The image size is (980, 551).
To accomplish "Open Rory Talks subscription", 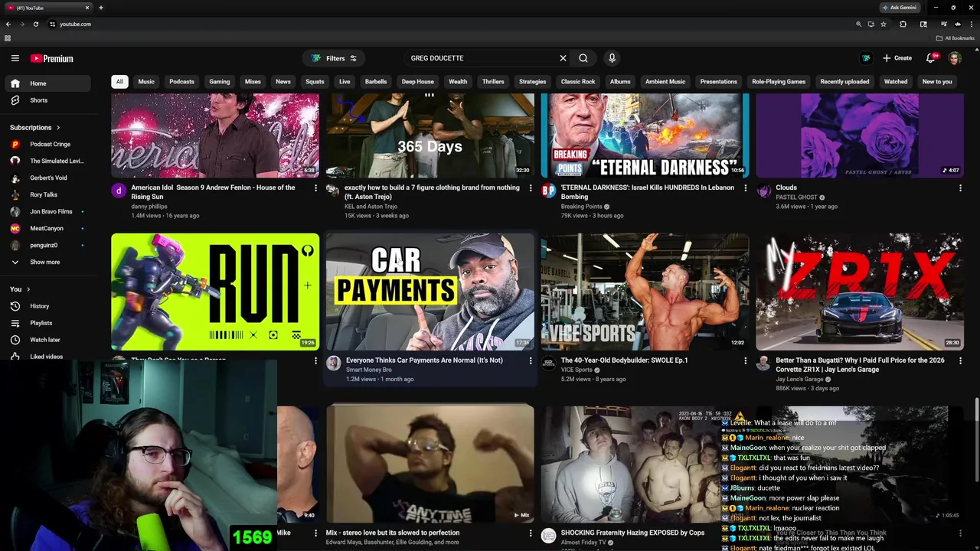I will 47,194.
